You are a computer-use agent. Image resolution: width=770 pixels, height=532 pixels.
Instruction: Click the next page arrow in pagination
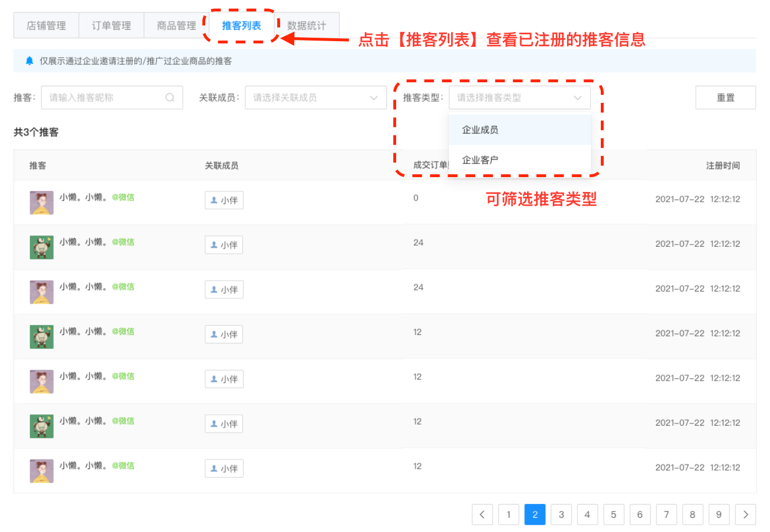745,514
